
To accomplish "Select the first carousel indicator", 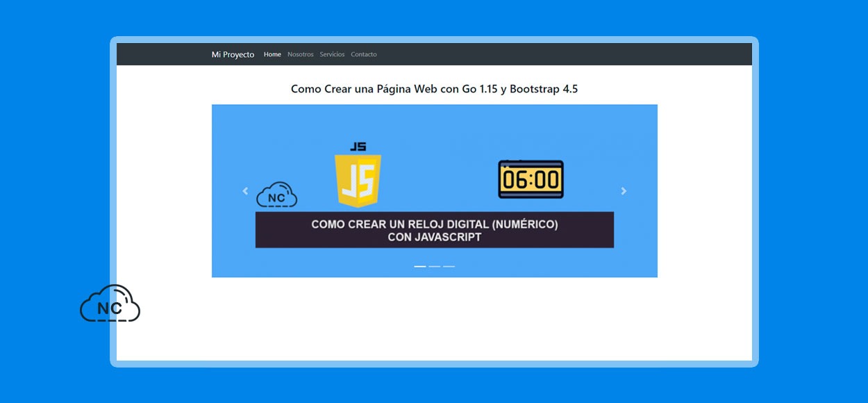I will (420, 266).
